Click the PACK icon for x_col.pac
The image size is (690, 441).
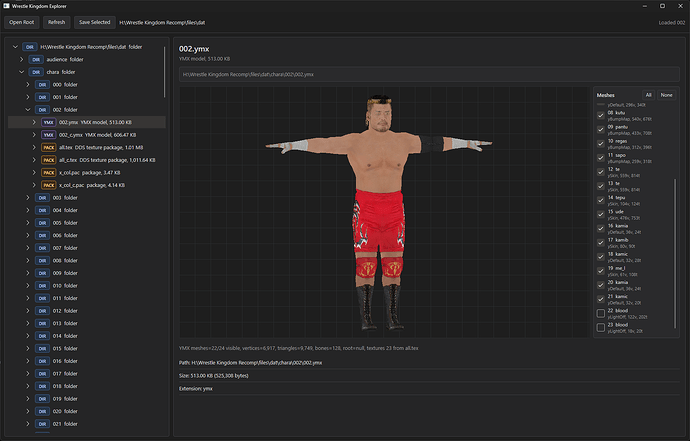pos(48,173)
